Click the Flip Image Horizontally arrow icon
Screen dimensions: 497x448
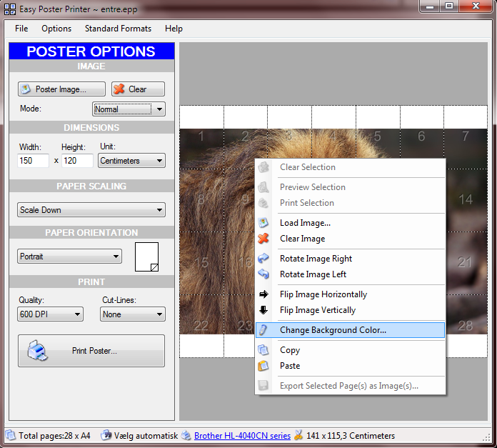[263, 294]
